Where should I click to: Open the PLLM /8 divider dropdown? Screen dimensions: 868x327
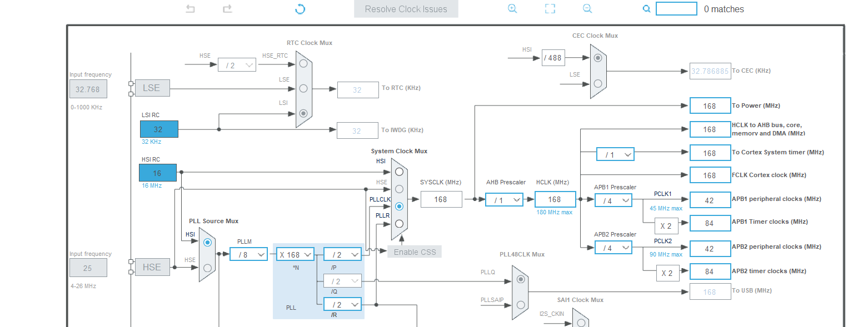click(x=248, y=254)
